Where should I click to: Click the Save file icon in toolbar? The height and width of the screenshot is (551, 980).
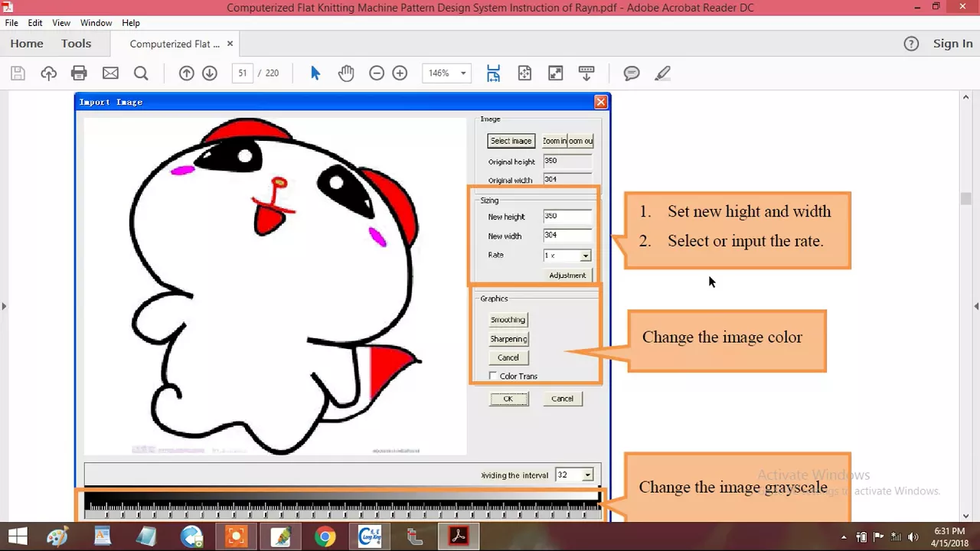[18, 73]
